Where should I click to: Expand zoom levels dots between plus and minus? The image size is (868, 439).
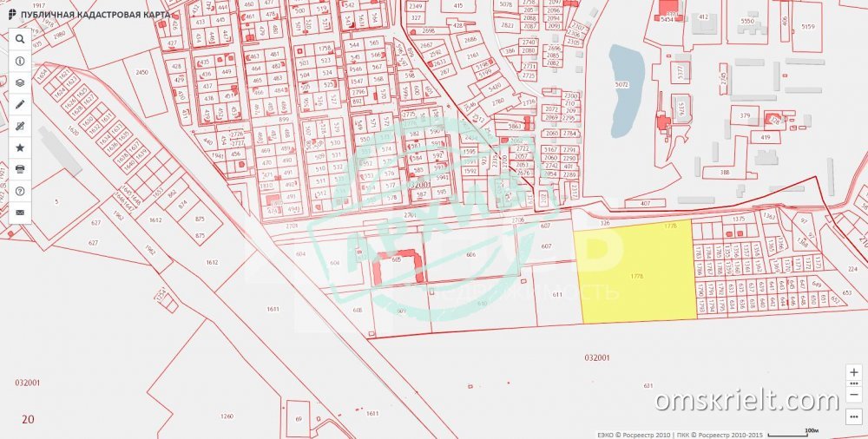point(854,383)
